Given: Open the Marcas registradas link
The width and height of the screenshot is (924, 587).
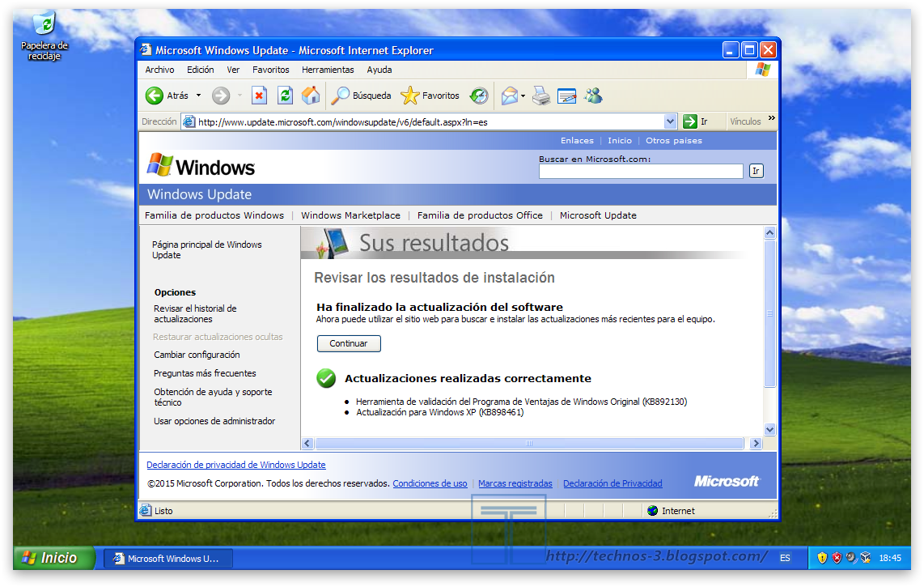Looking at the screenshot, I should 515,483.
